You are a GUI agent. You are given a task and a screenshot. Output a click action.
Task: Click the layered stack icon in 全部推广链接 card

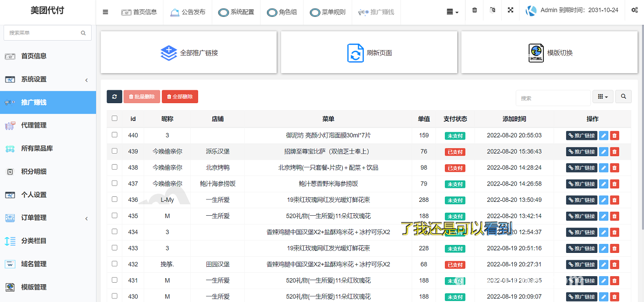click(169, 53)
